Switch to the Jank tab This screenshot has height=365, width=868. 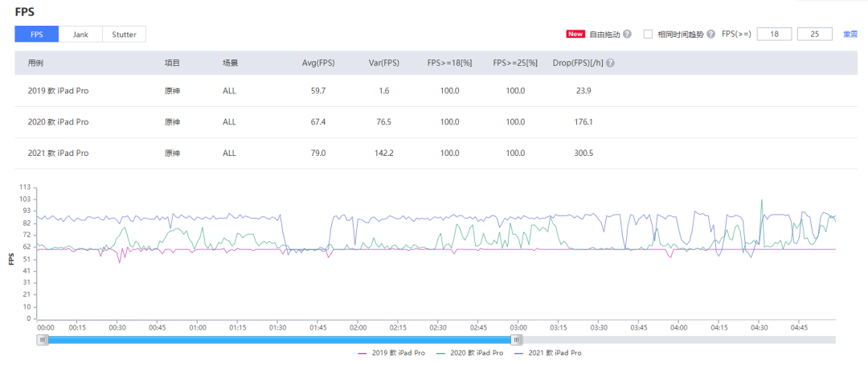coord(80,35)
